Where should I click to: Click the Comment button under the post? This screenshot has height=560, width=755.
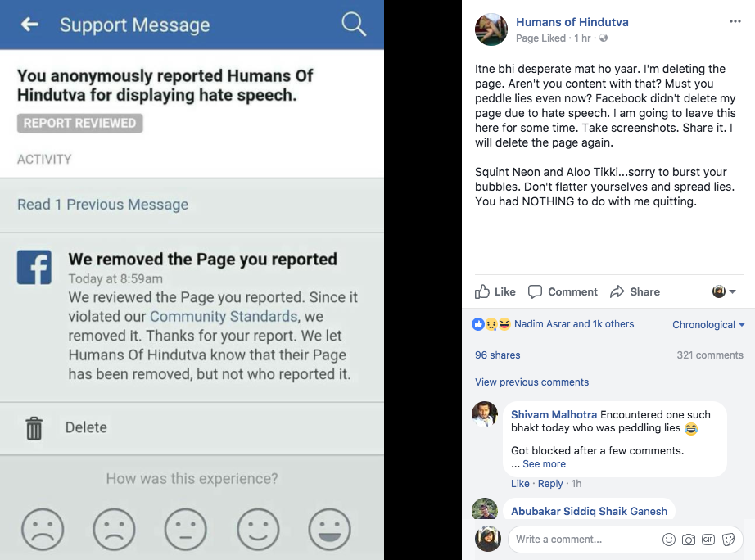[563, 291]
